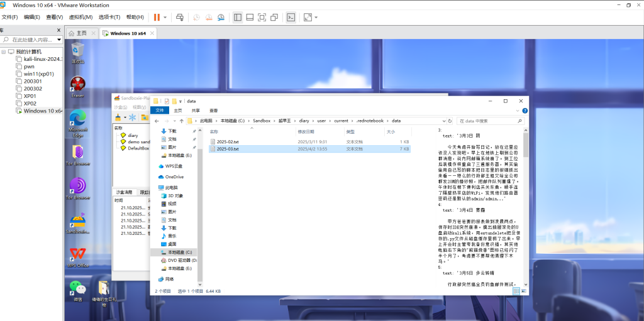Viewport: 644px width, 321px height.
Task: Open the console view icon in toolbar
Action: (291, 17)
